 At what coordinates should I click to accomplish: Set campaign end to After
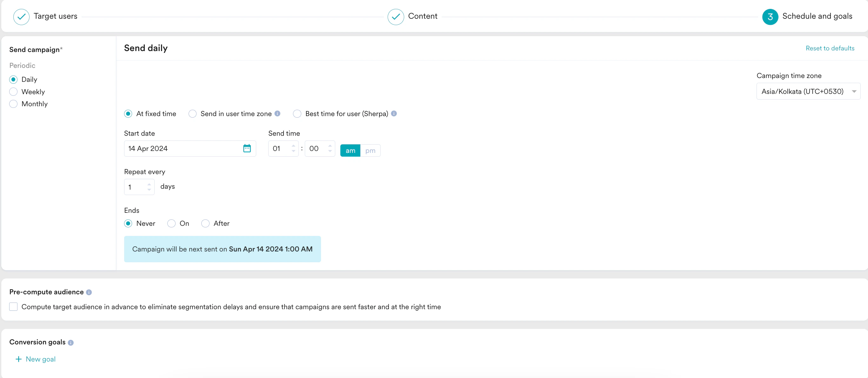(x=205, y=224)
